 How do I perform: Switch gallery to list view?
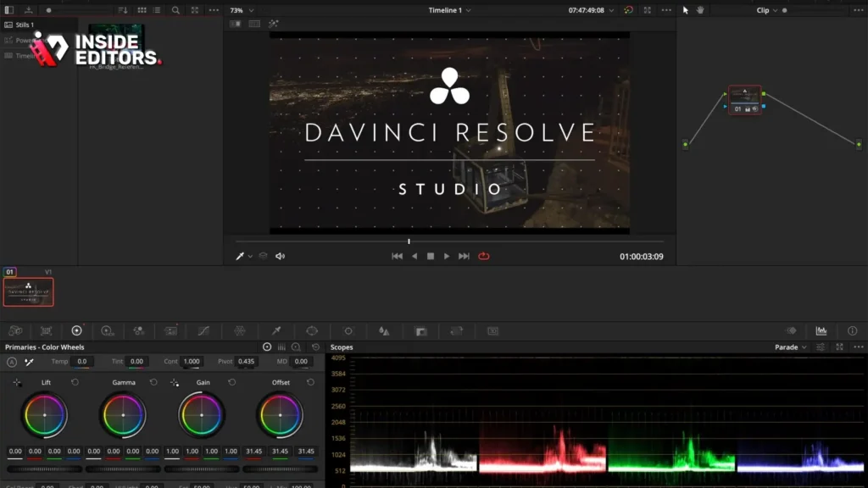[157, 10]
